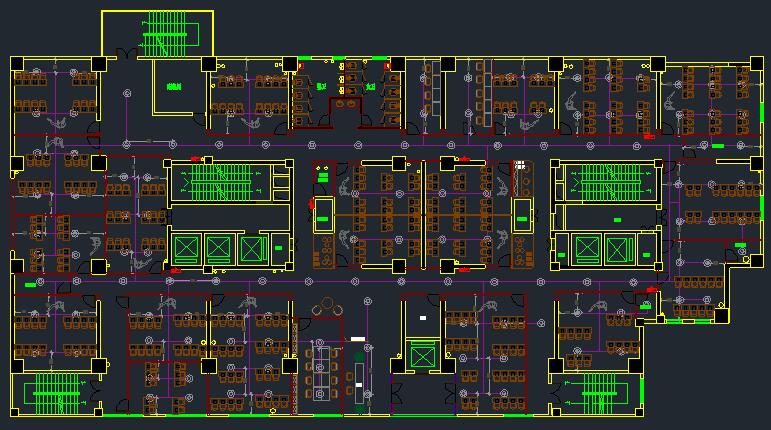The image size is (771, 430).
Task: Select the round table cluster at bottom center
Action: pos(326,308)
